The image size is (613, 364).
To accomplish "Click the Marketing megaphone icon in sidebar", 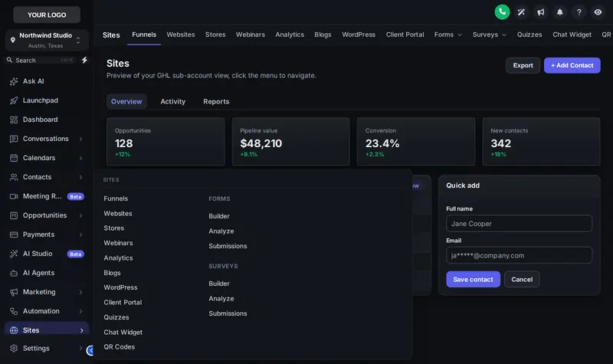I will coord(14,292).
